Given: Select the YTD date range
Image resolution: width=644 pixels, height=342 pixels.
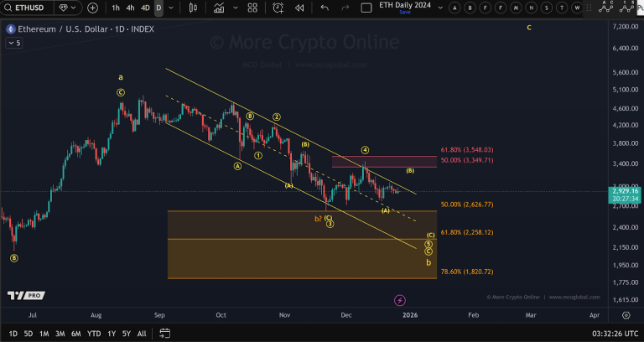Looking at the screenshot, I should [x=94, y=334].
